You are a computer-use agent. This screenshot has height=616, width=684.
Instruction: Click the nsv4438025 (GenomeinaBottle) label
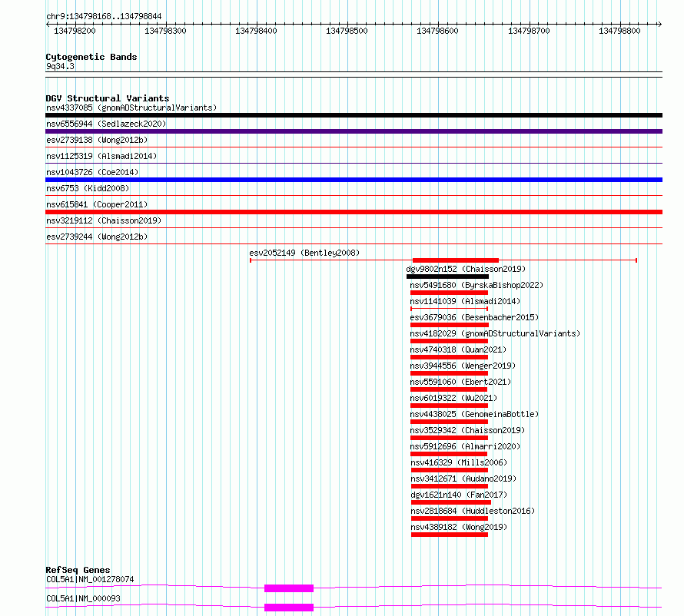(474, 414)
